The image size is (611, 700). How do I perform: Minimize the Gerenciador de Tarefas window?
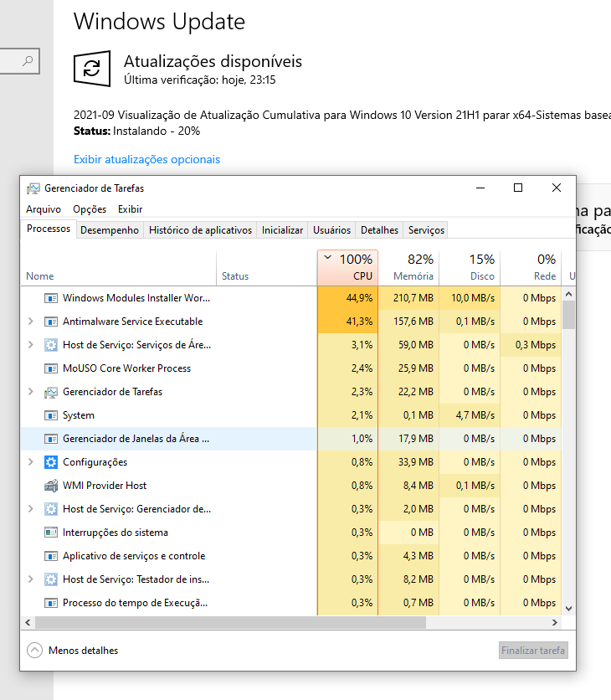click(x=480, y=188)
